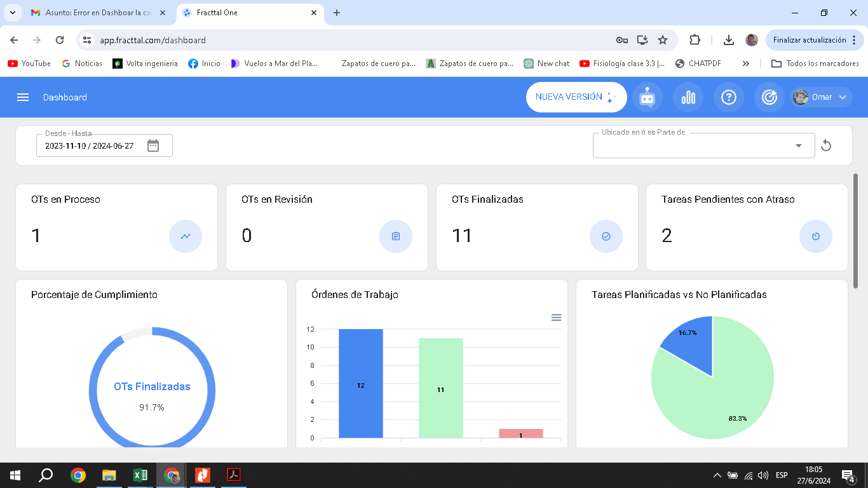868x488 pixels.
Task: Open the date range calendar picker
Action: coord(153,146)
